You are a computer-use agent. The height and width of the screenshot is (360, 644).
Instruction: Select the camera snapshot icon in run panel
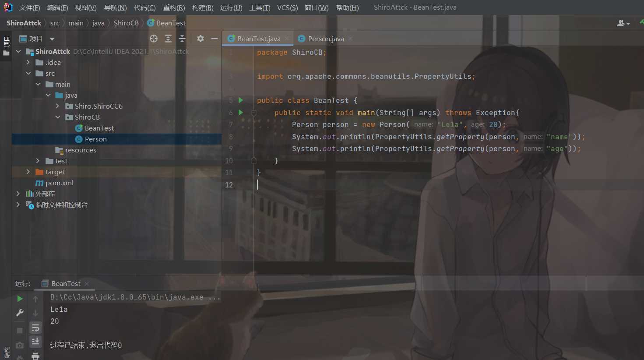[19, 345]
